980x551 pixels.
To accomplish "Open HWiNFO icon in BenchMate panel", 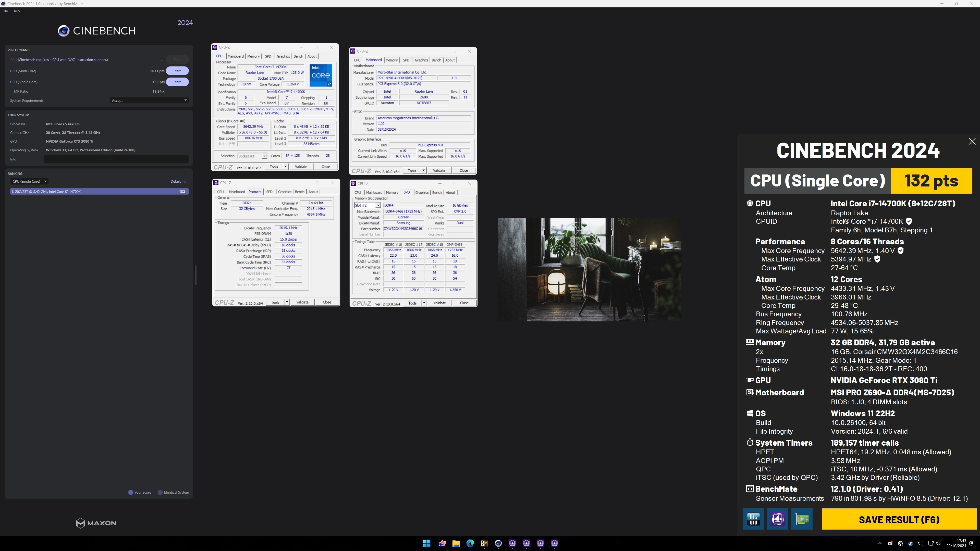I will pyautogui.click(x=753, y=519).
